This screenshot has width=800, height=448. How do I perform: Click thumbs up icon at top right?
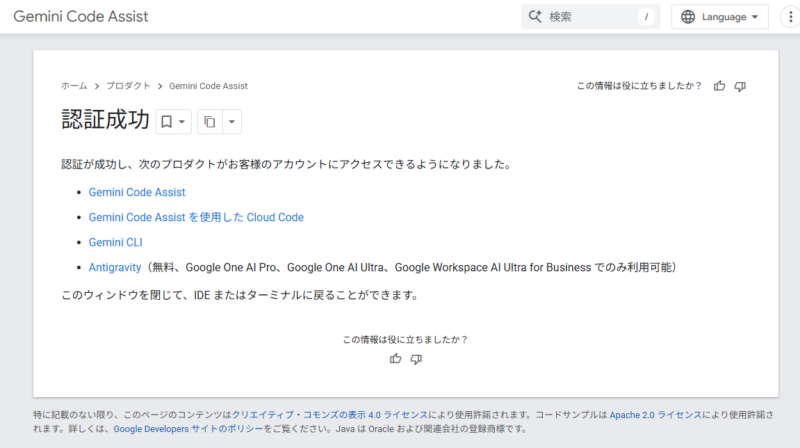point(719,86)
